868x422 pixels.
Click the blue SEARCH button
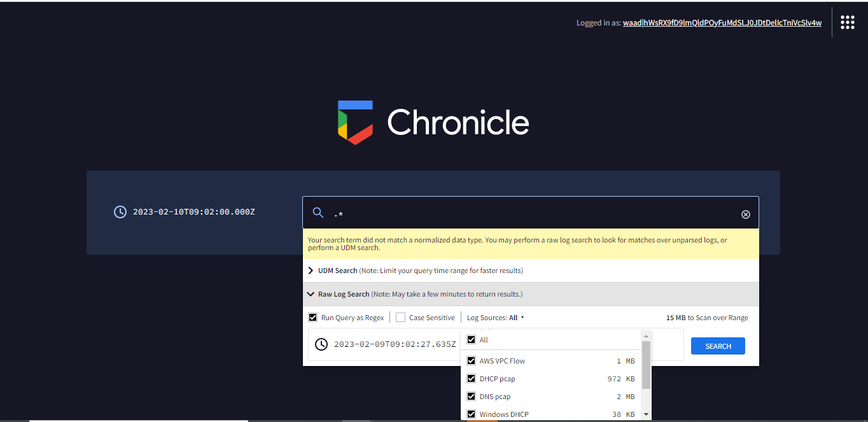click(718, 346)
